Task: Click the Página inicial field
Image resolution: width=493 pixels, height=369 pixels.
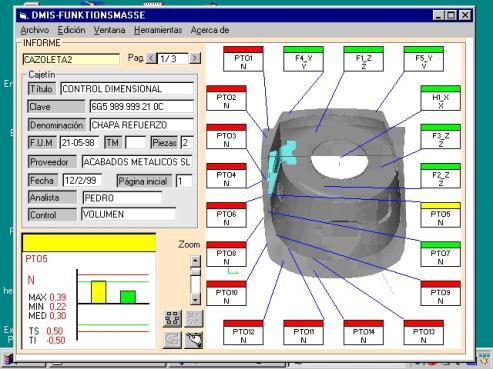Action: 184,181
